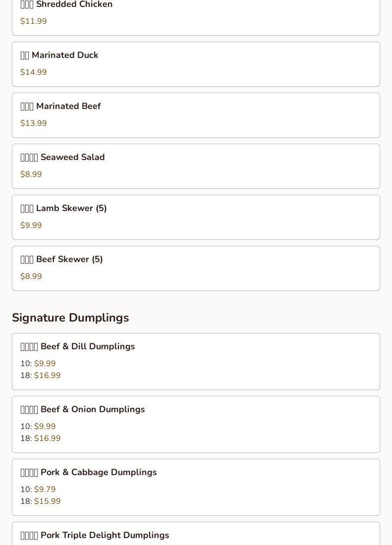
Task: Choose 10-piece $9.79 Pork & Cabbage option
Action: coord(38,490)
